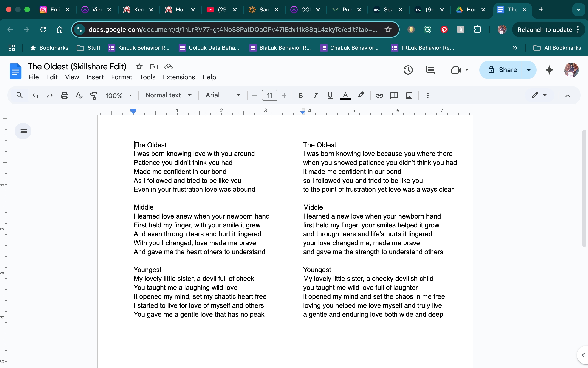This screenshot has height=368, width=588.
Task: Open the Docs home logo icon
Action: click(16, 71)
